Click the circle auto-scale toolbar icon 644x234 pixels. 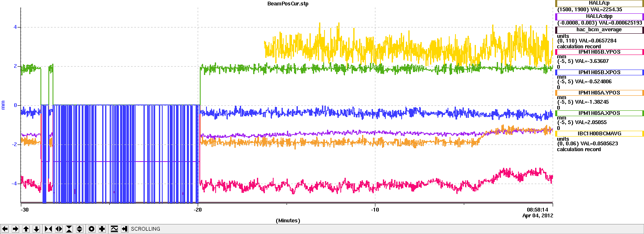click(92, 229)
